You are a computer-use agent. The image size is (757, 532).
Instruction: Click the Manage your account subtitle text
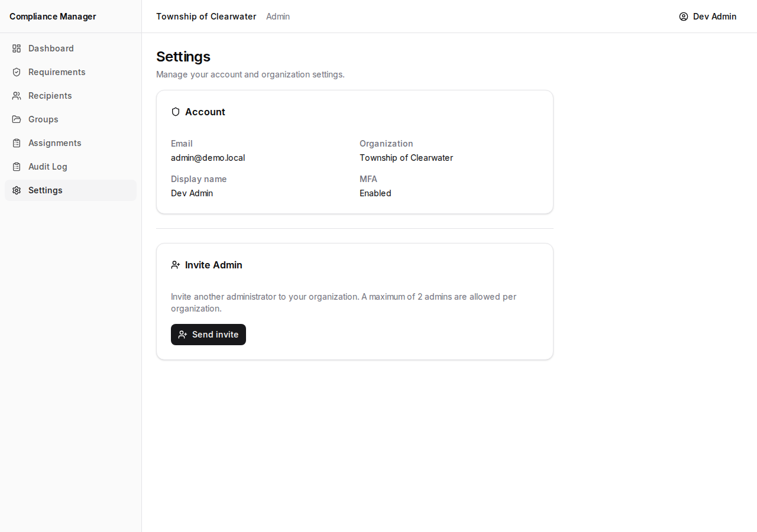[250, 74]
